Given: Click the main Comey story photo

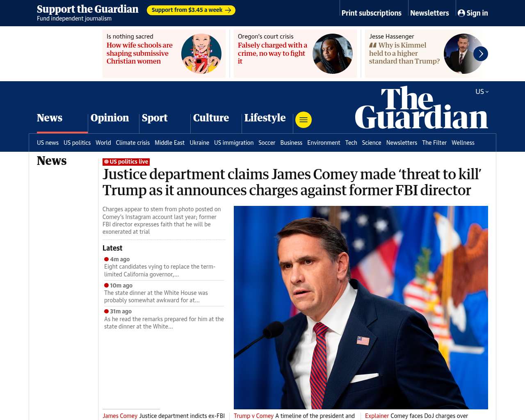Looking at the screenshot, I should 361,308.
